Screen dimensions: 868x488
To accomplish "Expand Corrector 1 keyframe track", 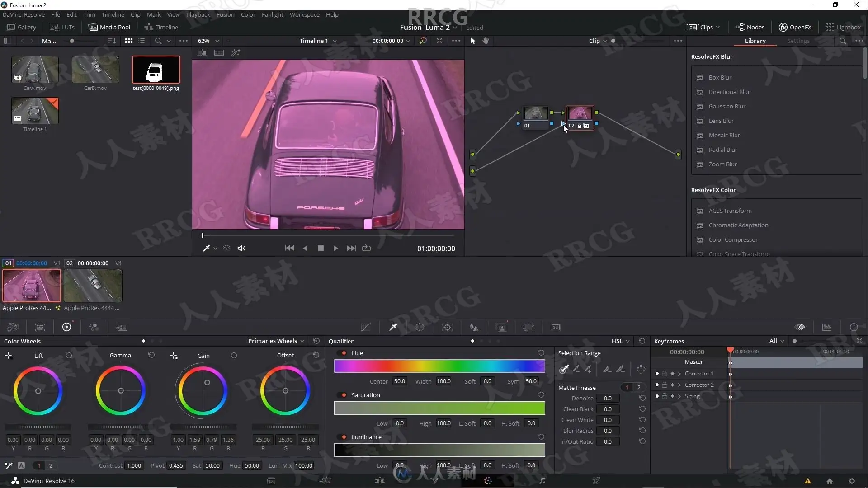I will point(679,374).
